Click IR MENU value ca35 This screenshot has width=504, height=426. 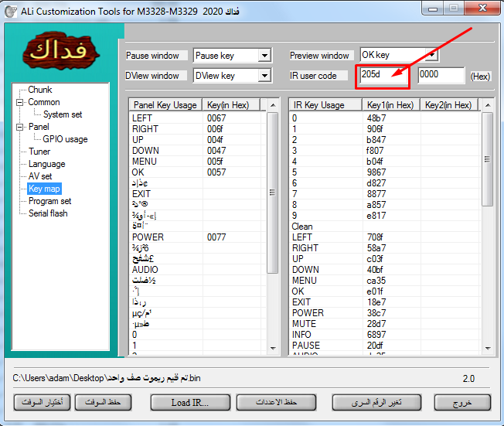[x=376, y=281]
